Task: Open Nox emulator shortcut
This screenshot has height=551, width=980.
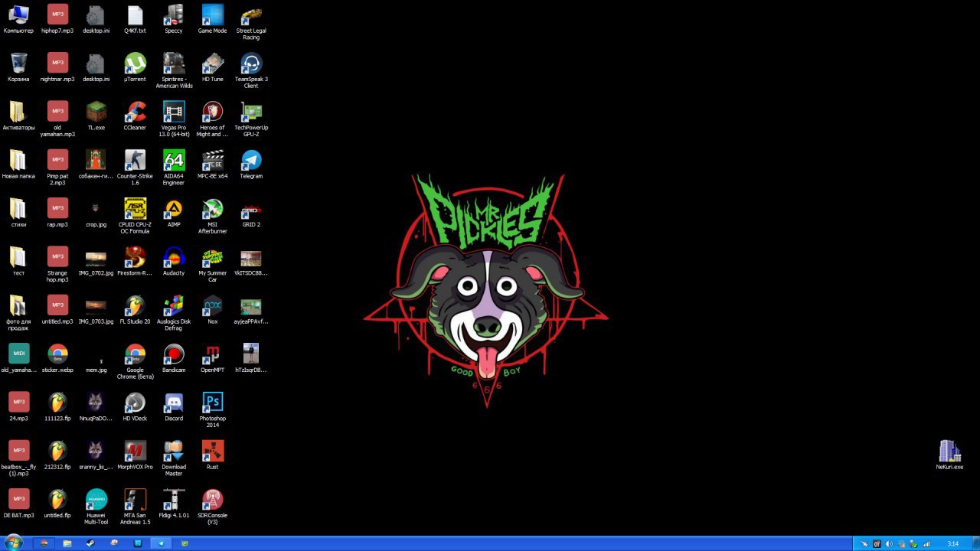Action: point(212,310)
